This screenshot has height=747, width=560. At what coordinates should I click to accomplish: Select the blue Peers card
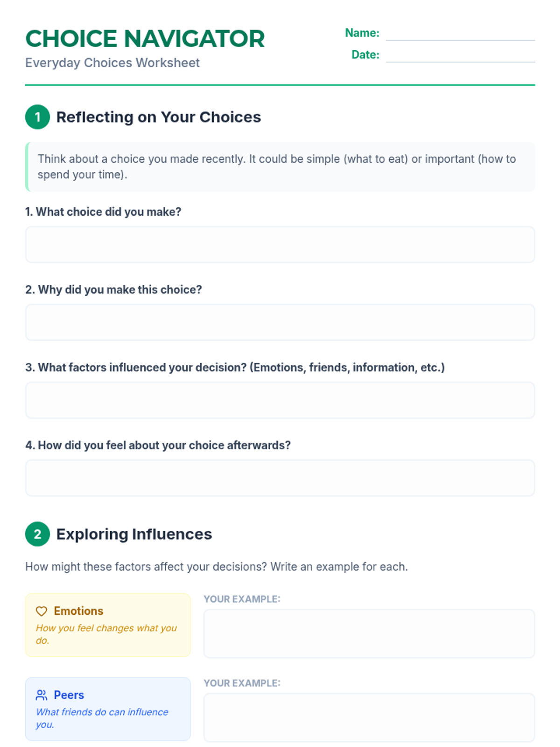pos(108,709)
